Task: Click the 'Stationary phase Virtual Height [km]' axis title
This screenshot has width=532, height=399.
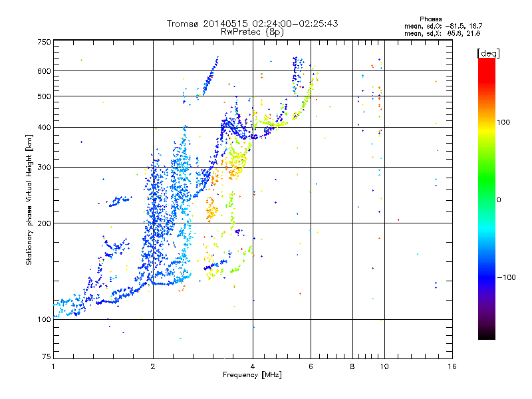Action: pyautogui.click(x=29, y=200)
